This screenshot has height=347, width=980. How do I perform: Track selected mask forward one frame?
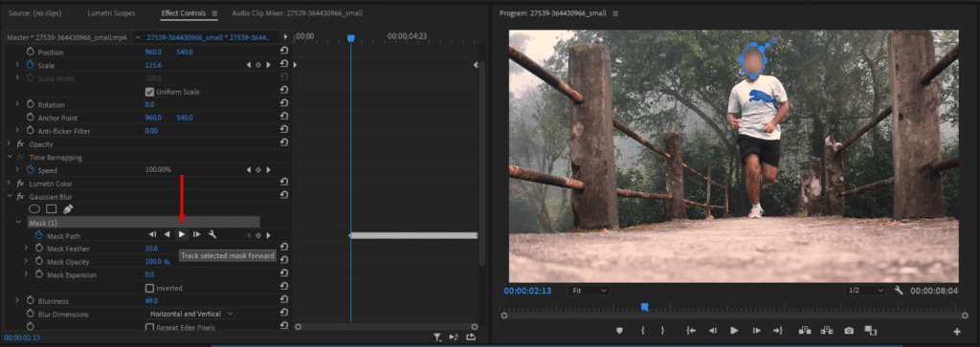[x=196, y=234]
